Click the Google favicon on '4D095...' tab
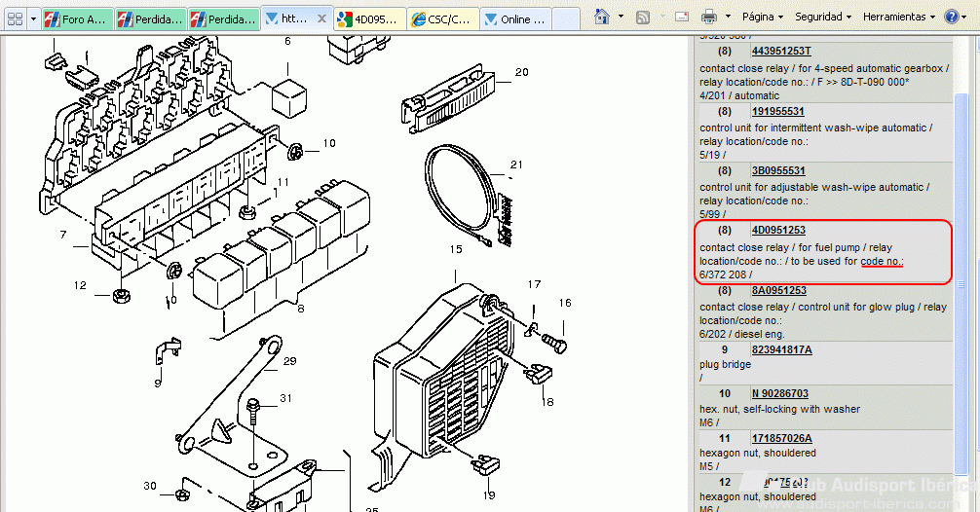This screenshot has height=512, width=980. 345,19
